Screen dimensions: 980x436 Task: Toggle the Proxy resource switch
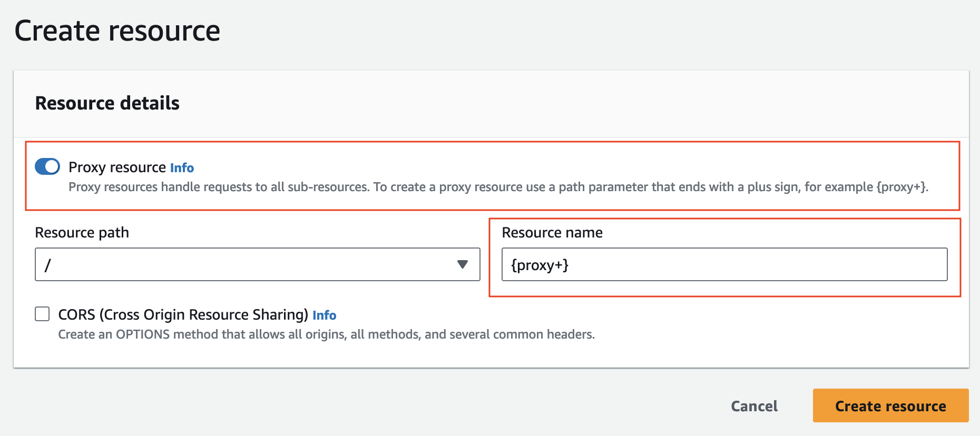point(47,167)
